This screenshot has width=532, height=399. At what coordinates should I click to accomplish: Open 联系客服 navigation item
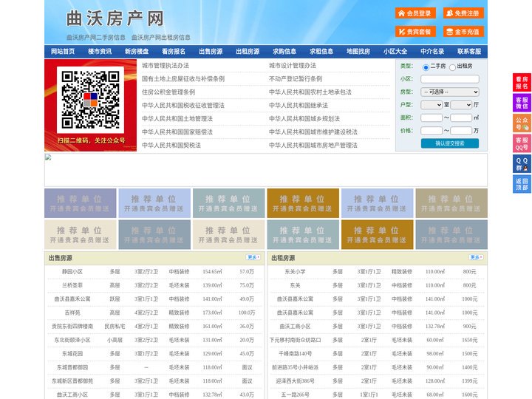pos(469,52)
